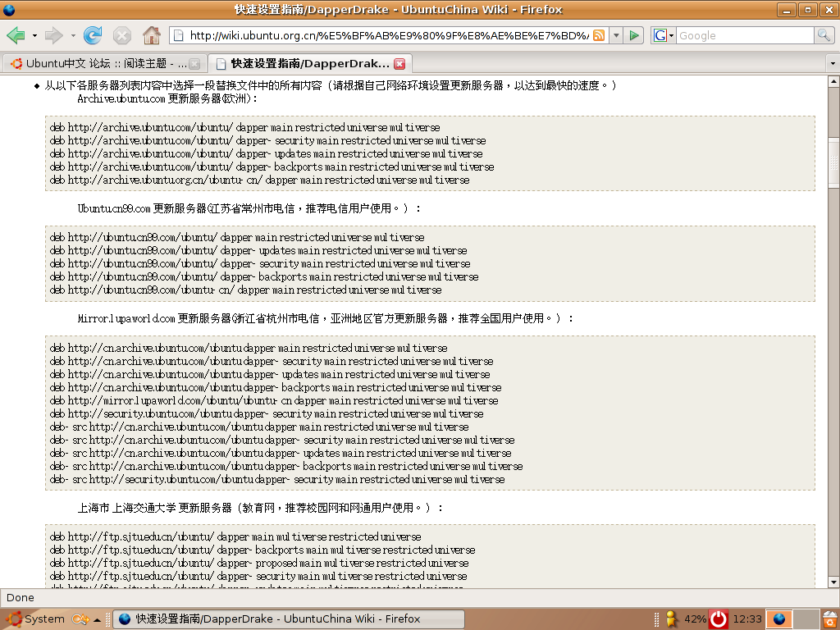
Task: Select the first workspace with Firefox
Action: 779,619
